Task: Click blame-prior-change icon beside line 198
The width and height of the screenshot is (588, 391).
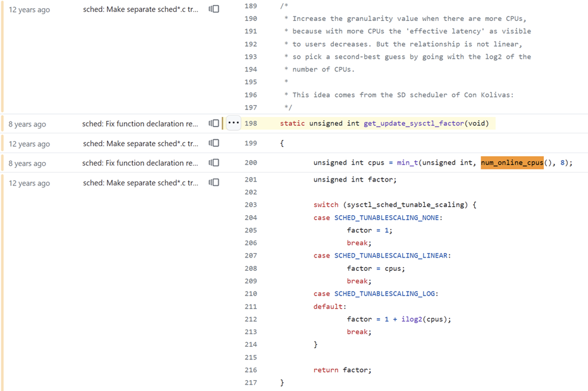Action: point(214,123)
